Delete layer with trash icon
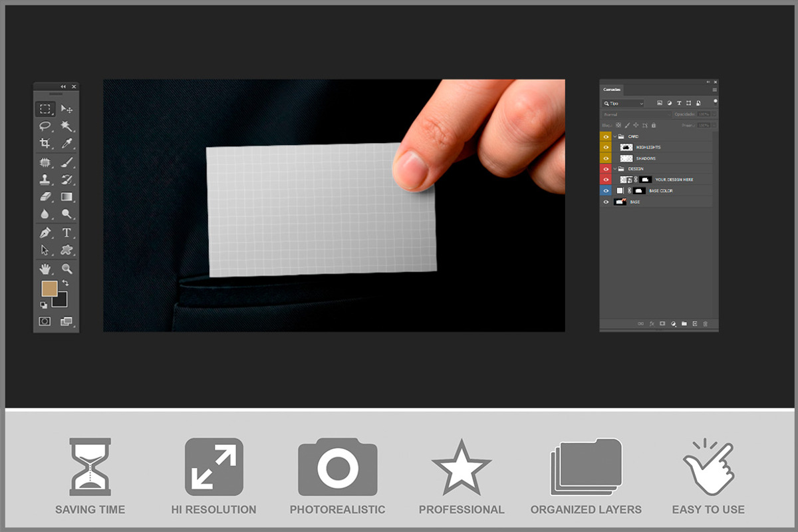This screenshot has width=798, height=532. click(x=706, y=324)
